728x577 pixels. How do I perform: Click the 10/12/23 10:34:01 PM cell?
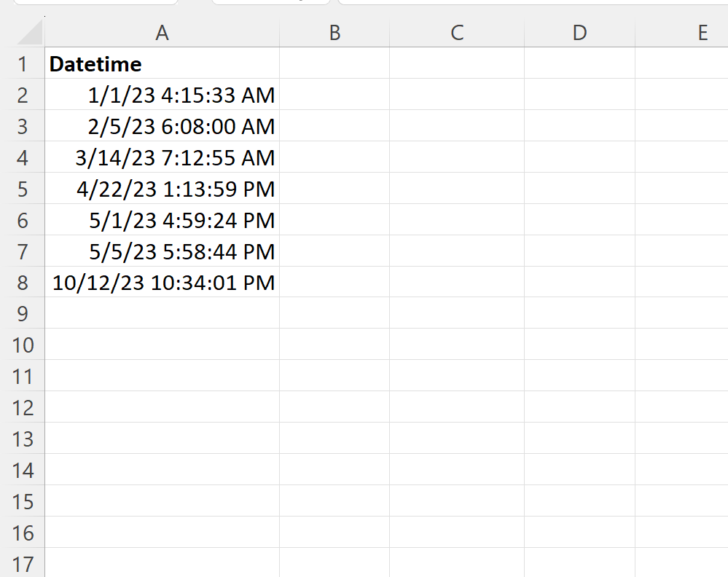162,283
